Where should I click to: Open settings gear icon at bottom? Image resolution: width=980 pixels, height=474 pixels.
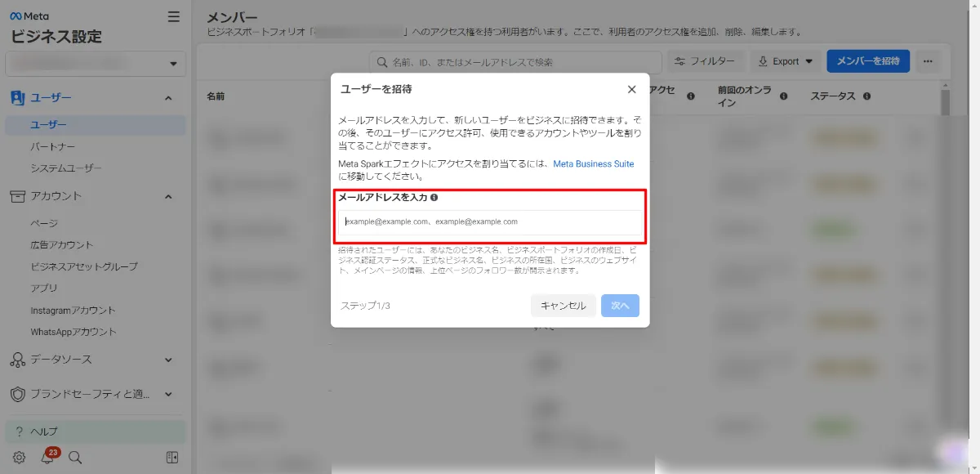pos(19,458)
